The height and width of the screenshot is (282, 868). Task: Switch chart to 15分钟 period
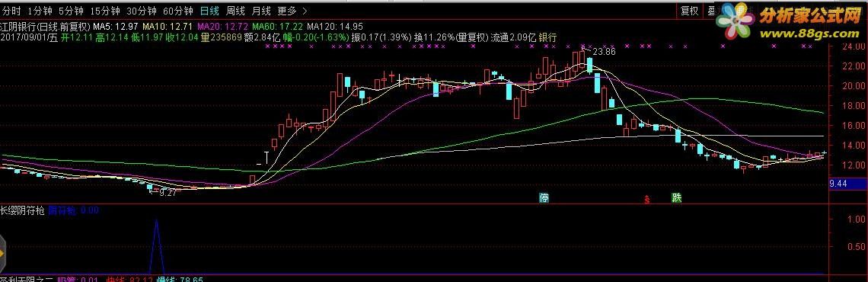[x=104, y=11]
